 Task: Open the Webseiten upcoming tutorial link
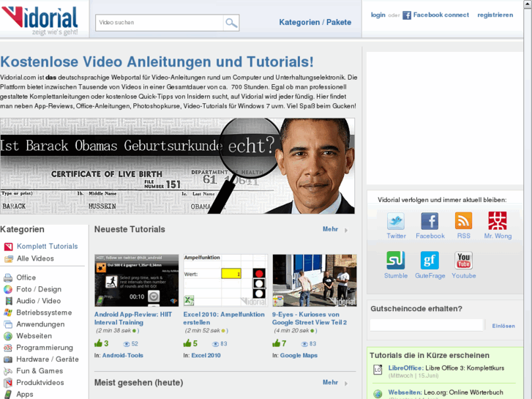click(446, 392)
